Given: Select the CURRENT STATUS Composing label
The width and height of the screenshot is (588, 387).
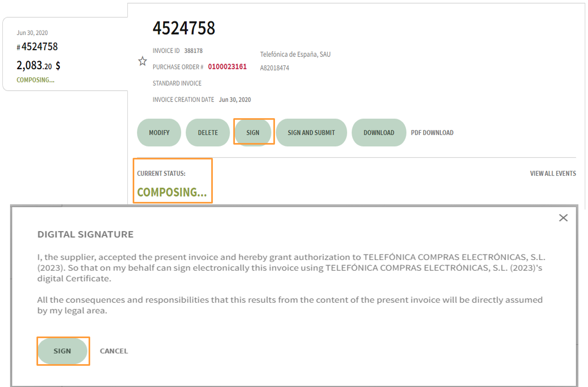Looking at the screenshot, I should pyautogui.click(x=172, y=192).
